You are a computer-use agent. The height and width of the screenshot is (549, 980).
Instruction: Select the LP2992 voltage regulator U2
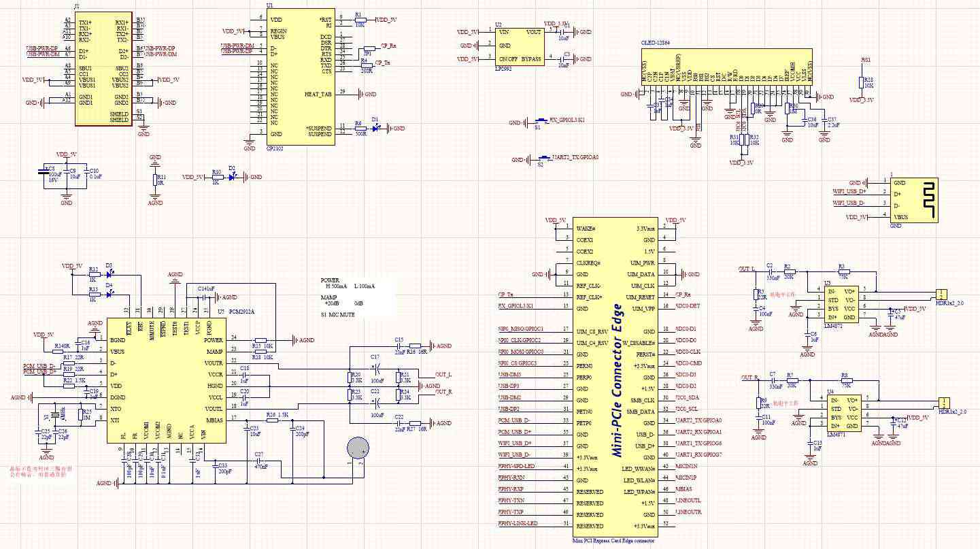(x=520, y=46)
